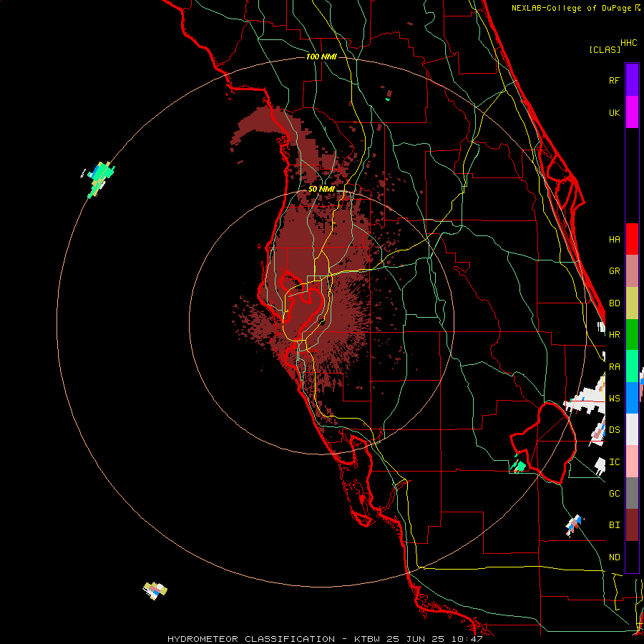Viewport: 644px width, 644px height.
Task: Click the 'BD' legend label
Action: click(x=614, y=303)
